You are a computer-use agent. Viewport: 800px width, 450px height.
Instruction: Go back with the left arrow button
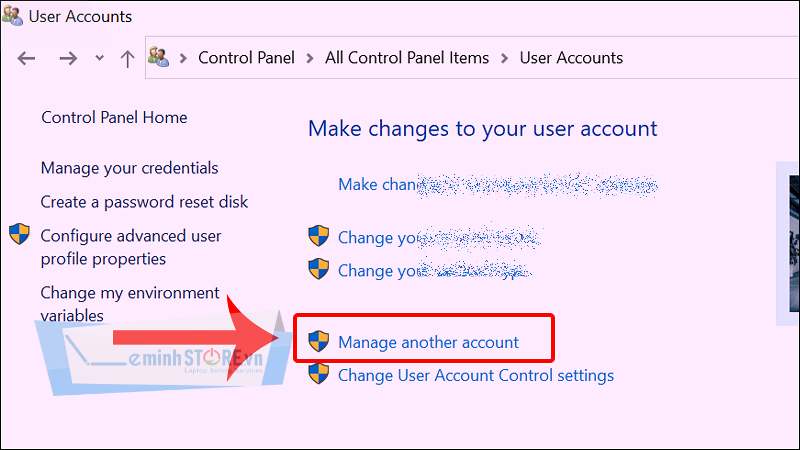point(26,58)
